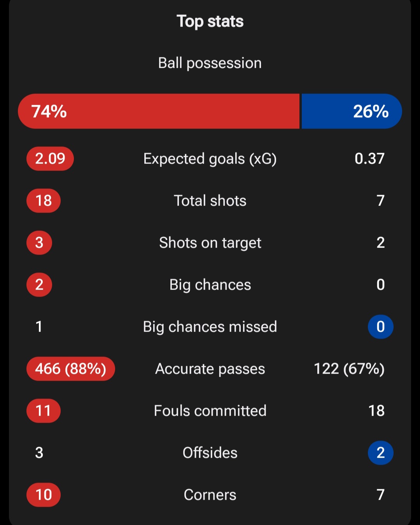Tap the blue 26% possession segment
The height and width of the screenshot is (525, 420).
coord(352,111)
